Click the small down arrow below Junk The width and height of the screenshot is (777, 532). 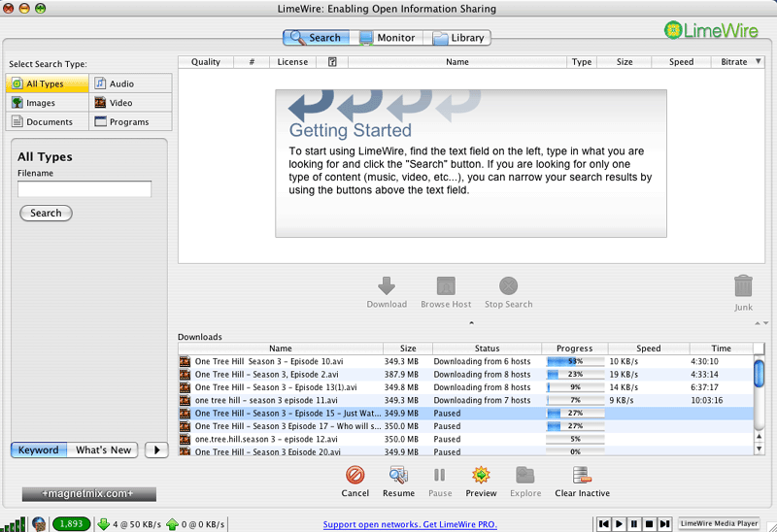pyautogui.click(x=765, y=323)
